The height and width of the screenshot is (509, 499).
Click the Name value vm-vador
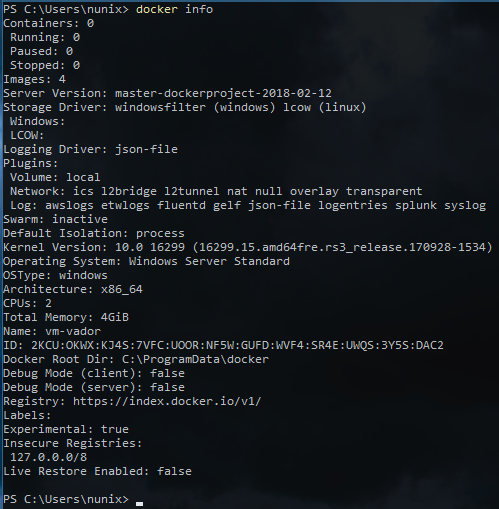pos(73,331)
